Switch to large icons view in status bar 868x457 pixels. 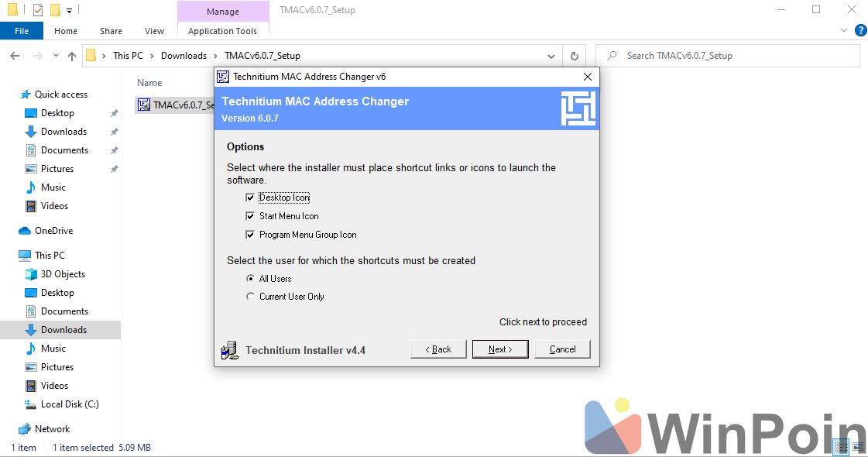pos(858,447)
